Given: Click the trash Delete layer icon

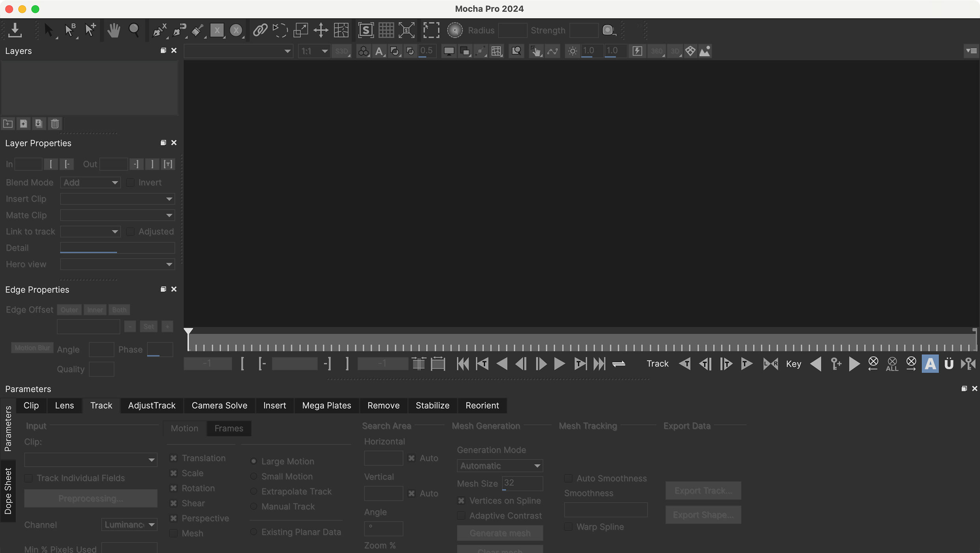Looking at the screenshot, I should tap(55, 124).
